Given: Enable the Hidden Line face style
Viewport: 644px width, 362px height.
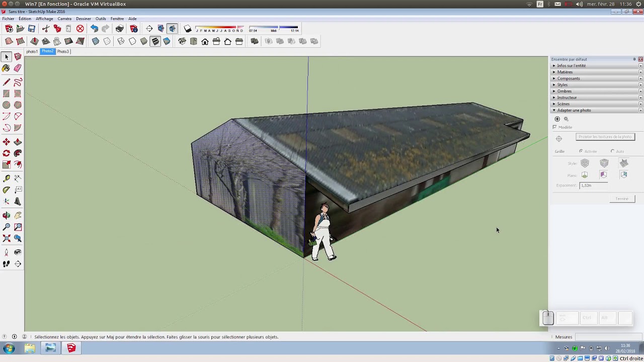Looking at the screenshot, I should [x=132, y=41].
